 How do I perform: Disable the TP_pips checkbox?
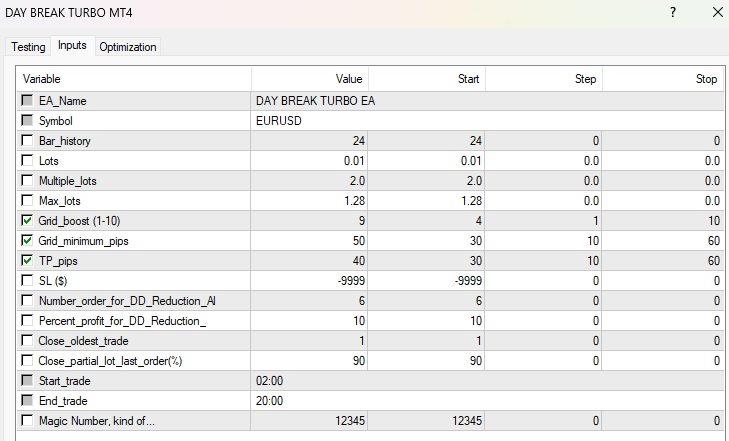point(27,260)
